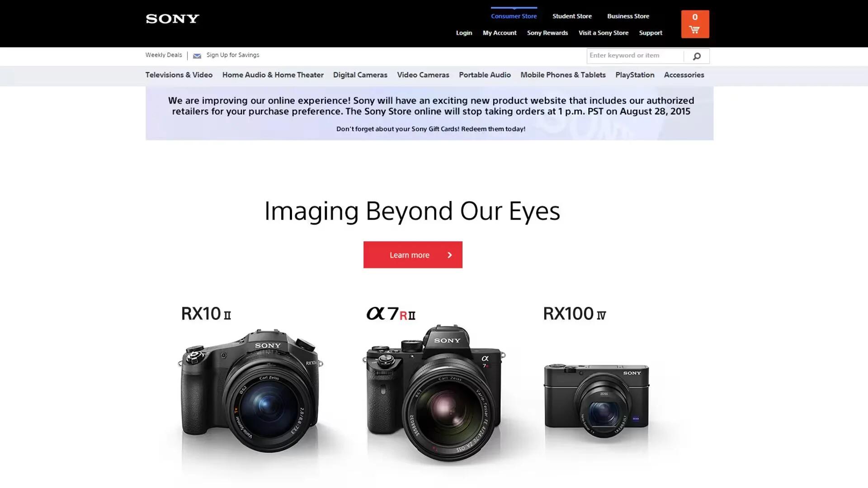Click the cart item count 0
Image resolution: width=868 pixels, height=488 pixels.
(x=695, y=17)
